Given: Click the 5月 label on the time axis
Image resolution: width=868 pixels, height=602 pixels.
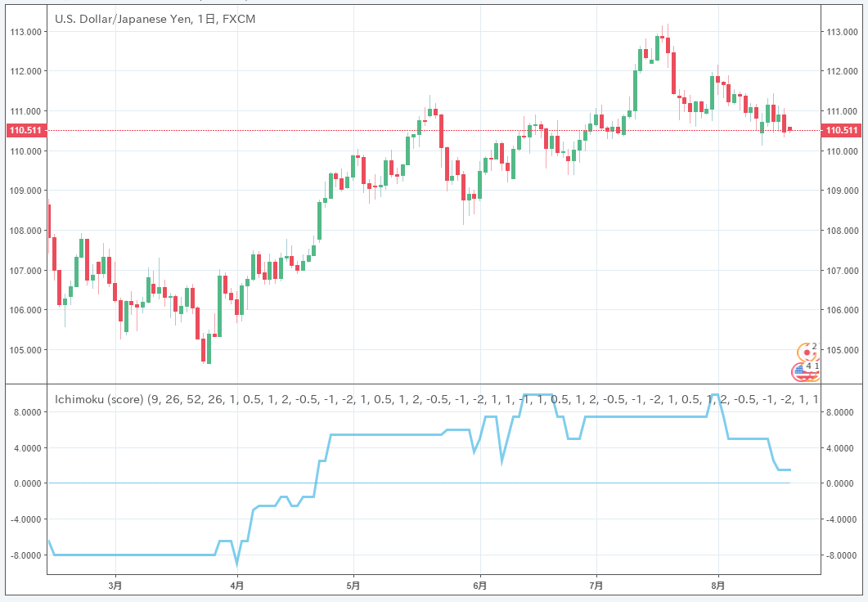Looking at the screenshot, I should (353, 586).
